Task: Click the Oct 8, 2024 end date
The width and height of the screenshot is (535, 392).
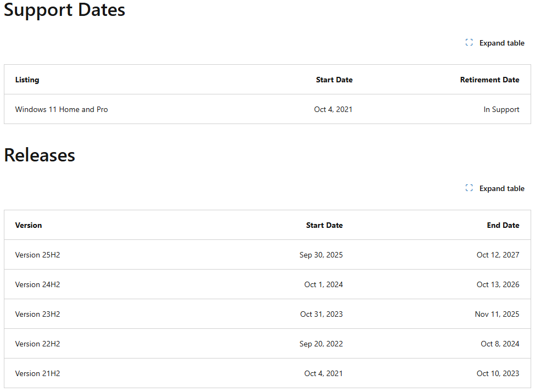Action: tap(500, 344)
